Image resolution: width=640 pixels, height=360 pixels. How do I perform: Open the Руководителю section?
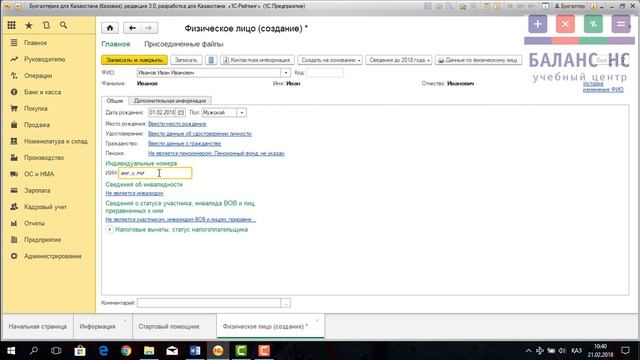tap(44, 59)
